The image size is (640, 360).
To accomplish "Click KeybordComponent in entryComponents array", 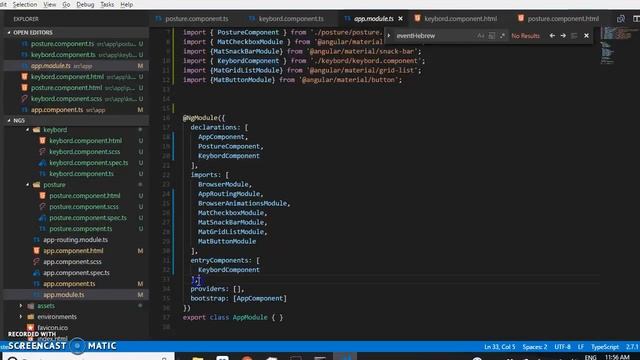I will click(229, 270).
